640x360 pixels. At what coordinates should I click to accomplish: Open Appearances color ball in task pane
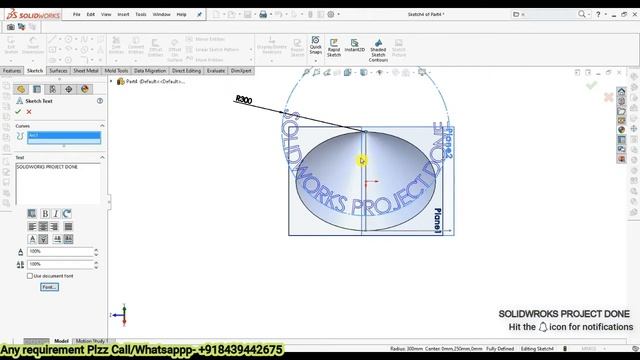621,130
